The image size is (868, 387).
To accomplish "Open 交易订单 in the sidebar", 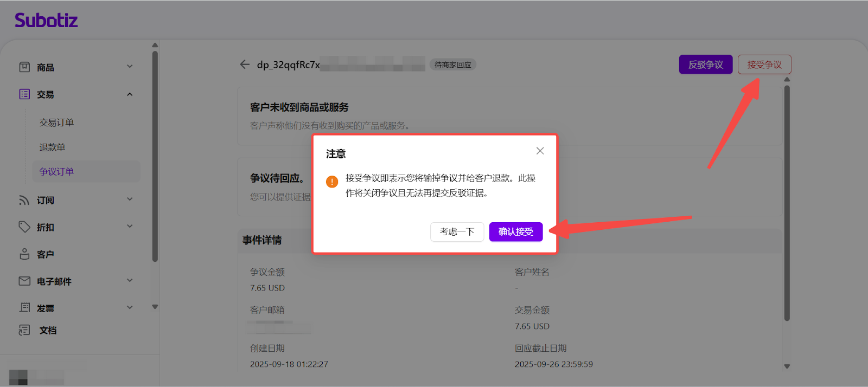I will [x=56, y=122].
